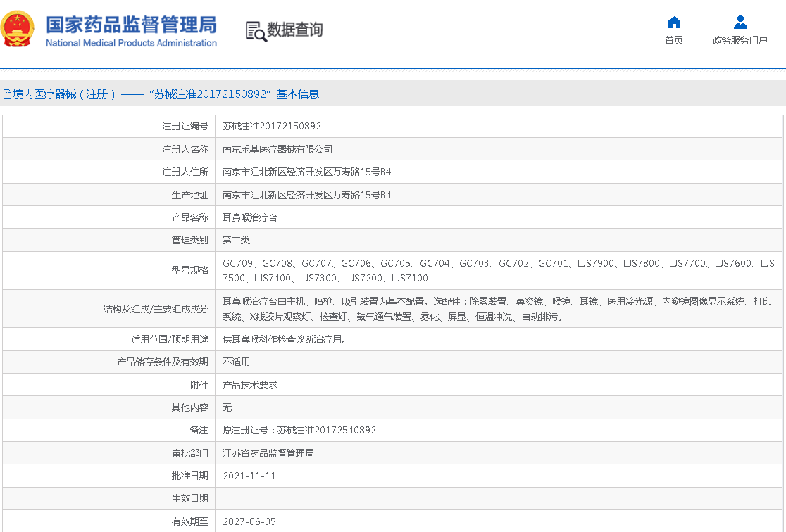
Task: Open the 政务服务门户 text label
Action: click(740, 41)
